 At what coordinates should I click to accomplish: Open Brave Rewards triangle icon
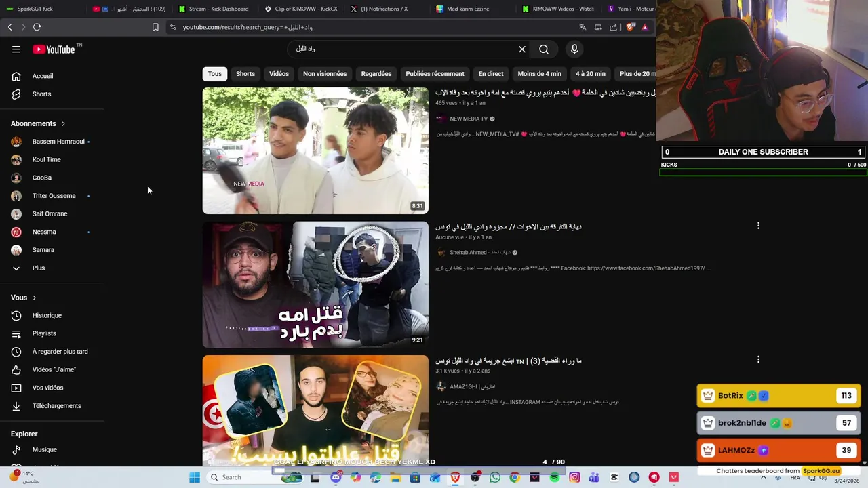pyautogui.click(x=645, y=27)
